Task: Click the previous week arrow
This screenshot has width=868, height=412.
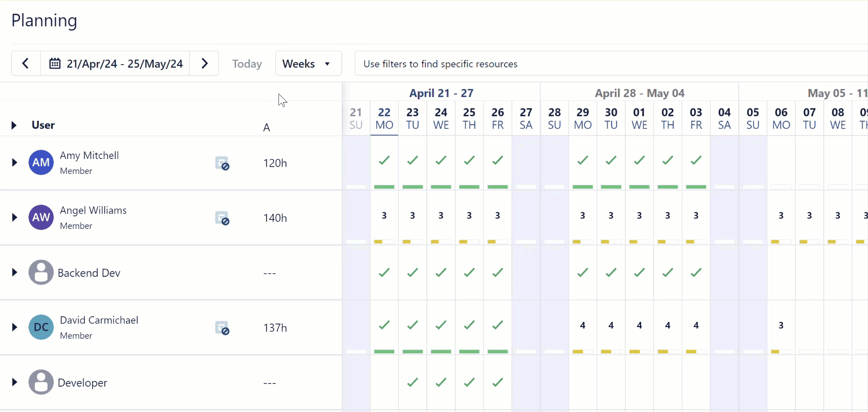Action: click(25, 63)
